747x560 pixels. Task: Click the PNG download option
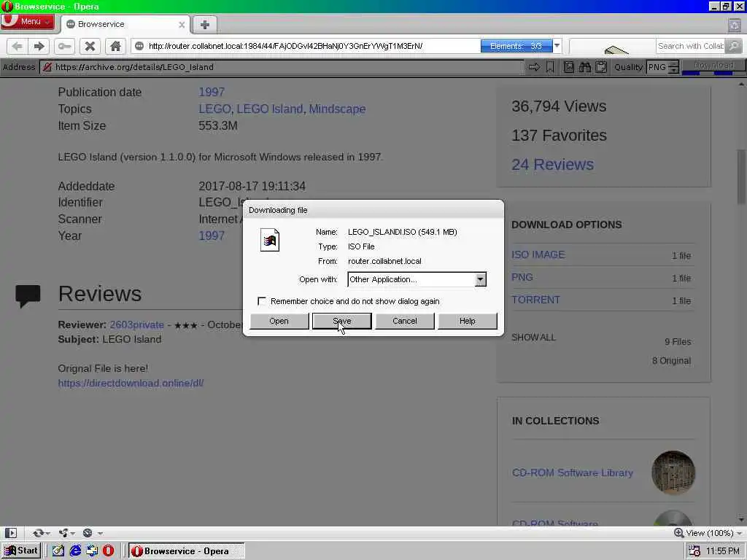[522, 277]
